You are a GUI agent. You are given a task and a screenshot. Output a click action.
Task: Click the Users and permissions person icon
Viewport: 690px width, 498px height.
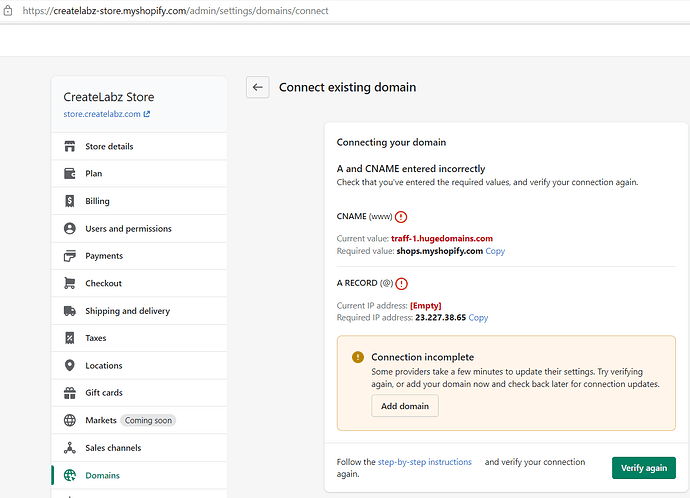point(70,228)
